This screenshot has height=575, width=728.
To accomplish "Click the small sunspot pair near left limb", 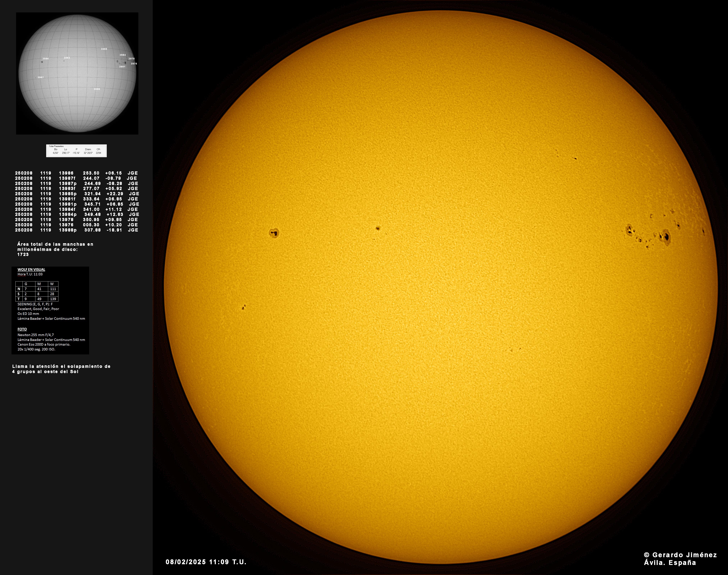I will [244, 307].
